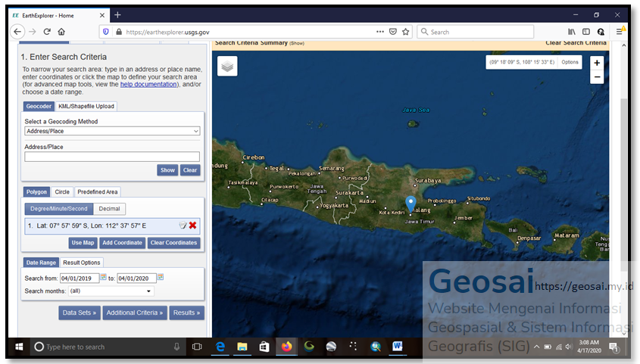Open map coordinate Options menu
The height and width of the screenshot is (364, 640).
point(570,62)
